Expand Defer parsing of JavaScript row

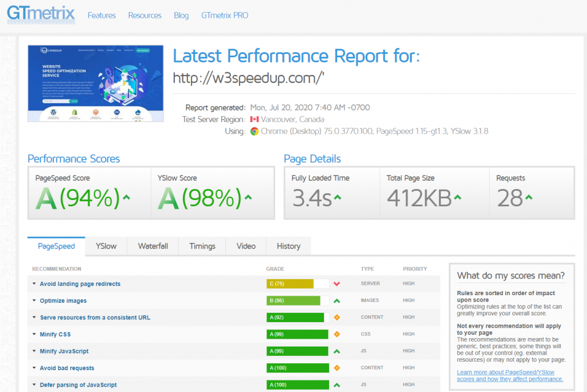coord(78,385)
